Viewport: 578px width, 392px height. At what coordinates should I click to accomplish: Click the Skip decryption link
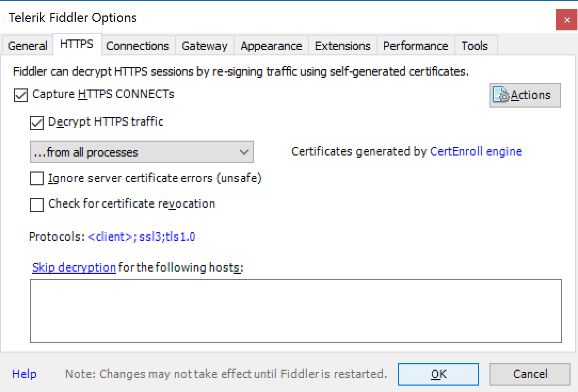[74, 267]
